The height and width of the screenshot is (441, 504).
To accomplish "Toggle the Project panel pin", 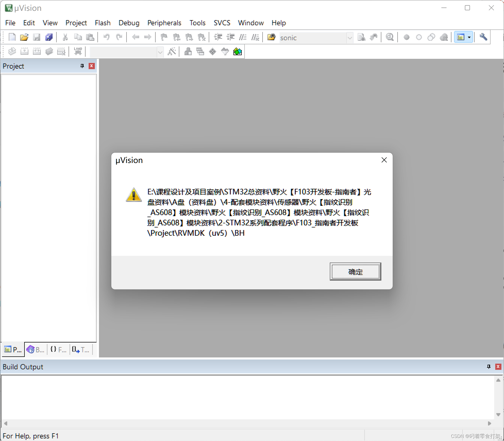I will pyautogui.click(x=82, y=66).
